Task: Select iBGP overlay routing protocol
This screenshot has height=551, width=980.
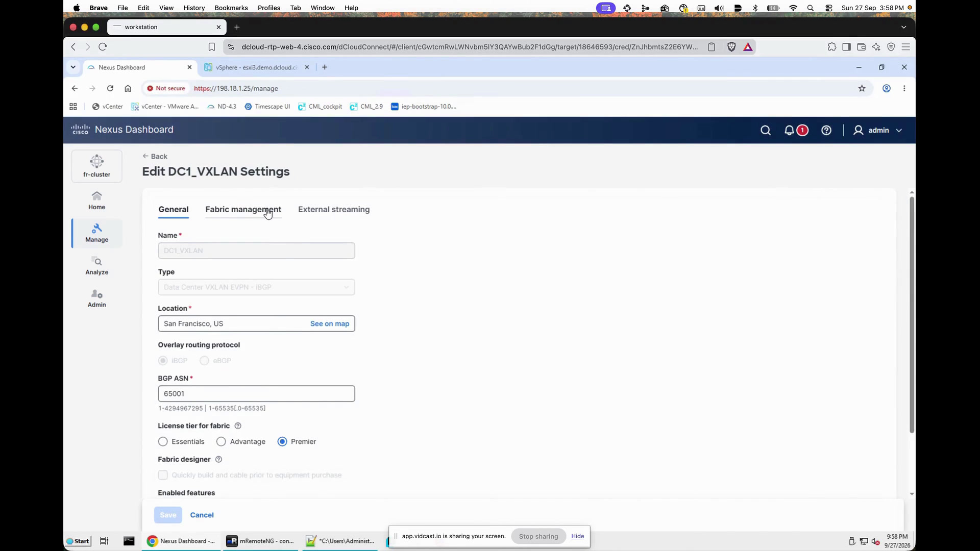Action: [x=163, y=361]
